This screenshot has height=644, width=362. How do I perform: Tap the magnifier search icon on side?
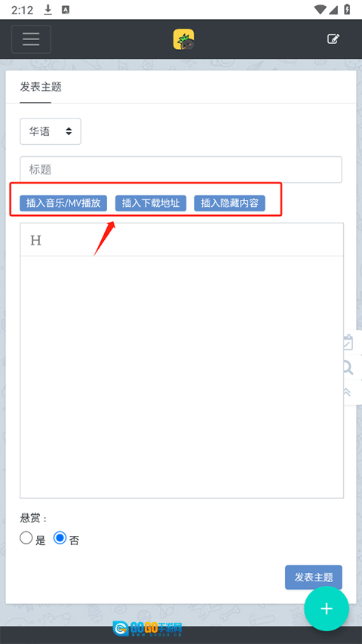[x=348, y=368]
